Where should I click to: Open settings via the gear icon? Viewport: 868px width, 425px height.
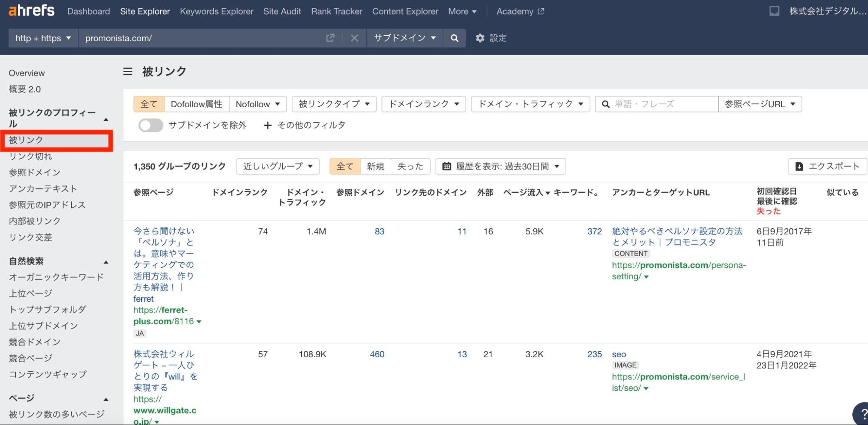[480, 38]
